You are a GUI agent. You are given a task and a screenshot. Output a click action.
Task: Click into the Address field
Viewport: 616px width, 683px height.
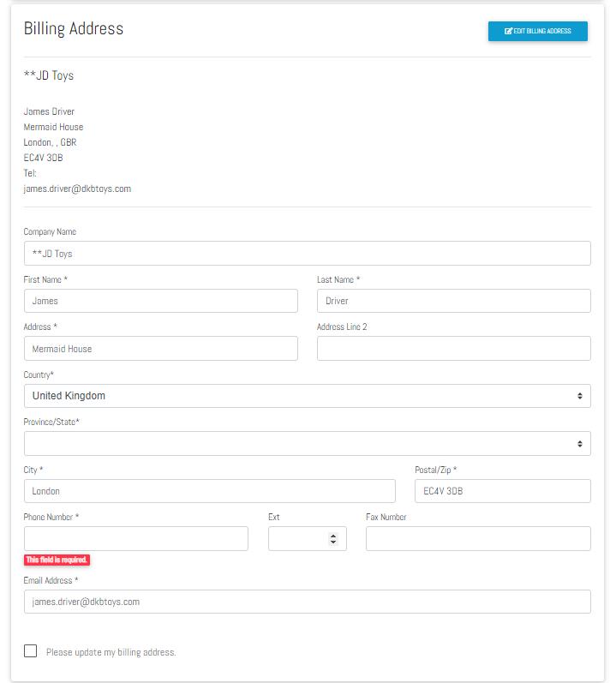pyautogui.click(x=161, y=349)
